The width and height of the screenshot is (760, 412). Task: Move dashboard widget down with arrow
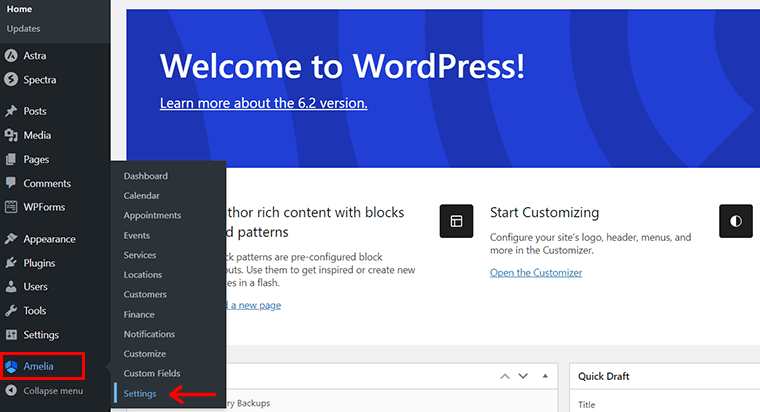(x=524, y=376)
